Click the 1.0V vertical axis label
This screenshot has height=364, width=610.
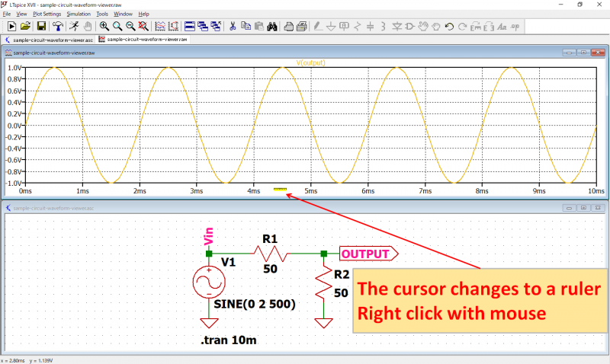pos(14,68)
